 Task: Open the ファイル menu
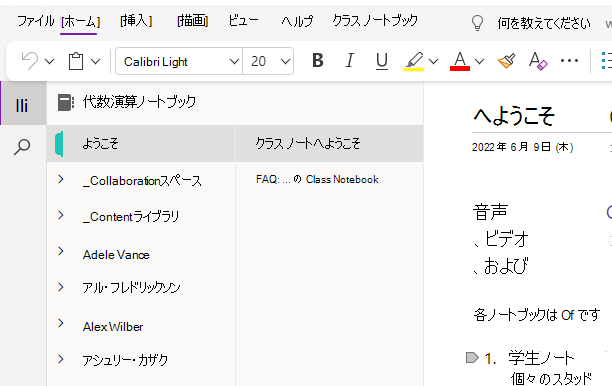(x=36, y=20)
